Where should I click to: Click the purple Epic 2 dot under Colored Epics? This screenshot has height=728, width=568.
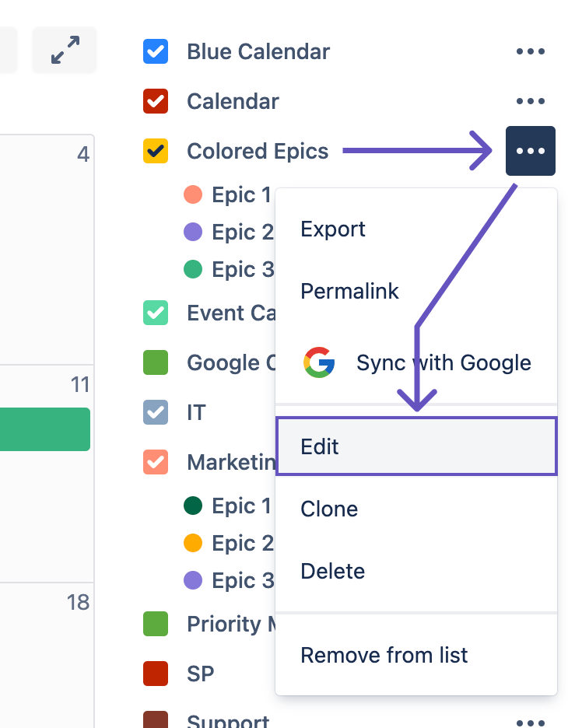coord(193,232)
